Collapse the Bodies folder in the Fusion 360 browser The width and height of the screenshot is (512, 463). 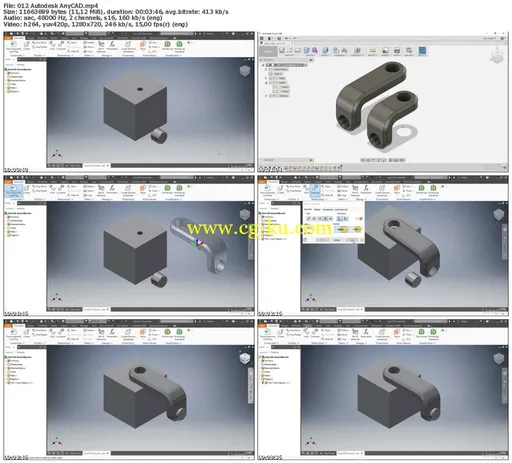pos(266,83)
